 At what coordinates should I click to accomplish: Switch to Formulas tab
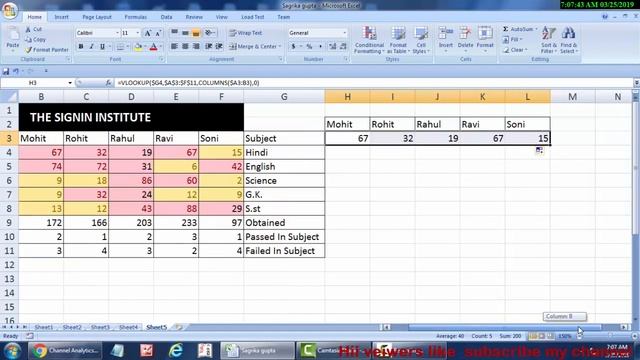[x=136, y=17]
